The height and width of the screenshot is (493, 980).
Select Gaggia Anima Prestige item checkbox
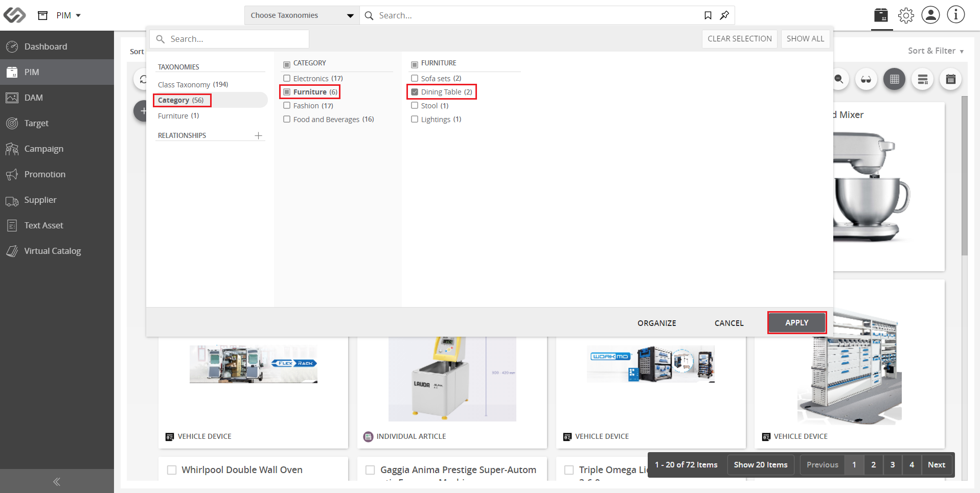370,470
